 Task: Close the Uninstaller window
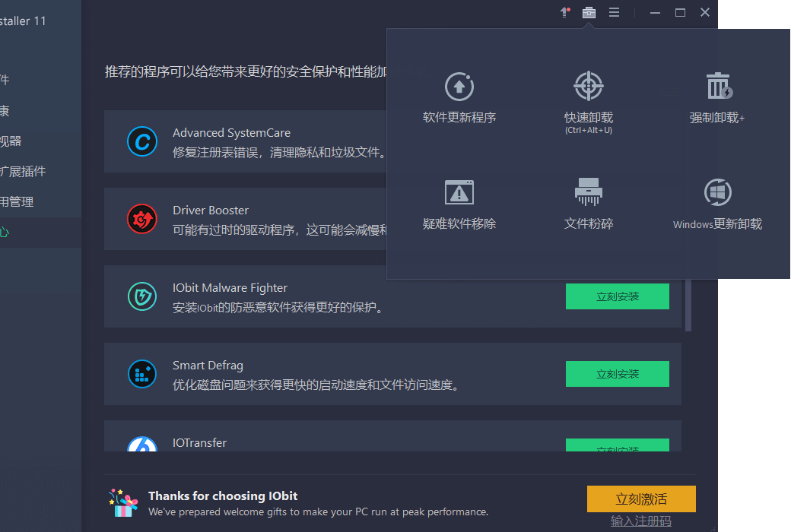[x=705, y=13]
